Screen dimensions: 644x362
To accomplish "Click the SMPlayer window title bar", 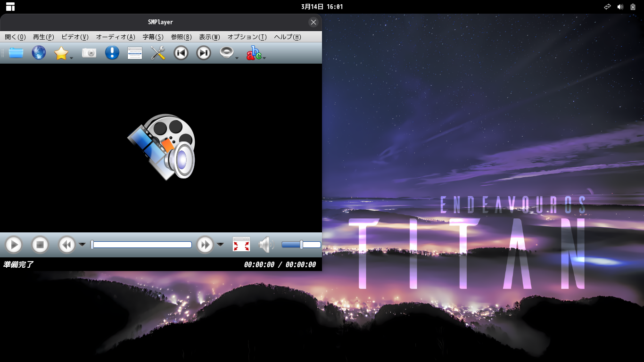I will [x=160, y=22].
